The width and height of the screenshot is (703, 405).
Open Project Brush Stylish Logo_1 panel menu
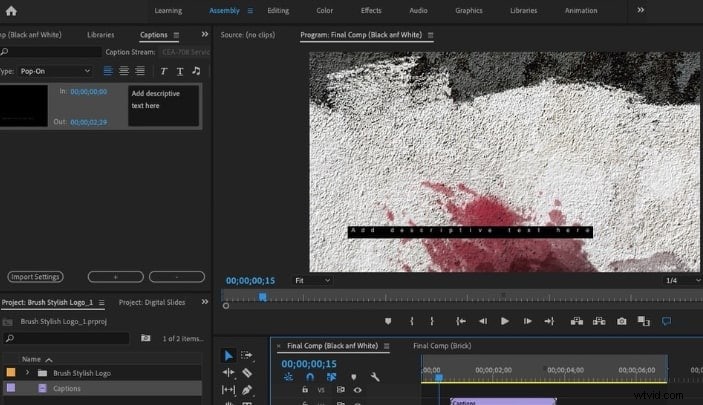tap(102, 303)
